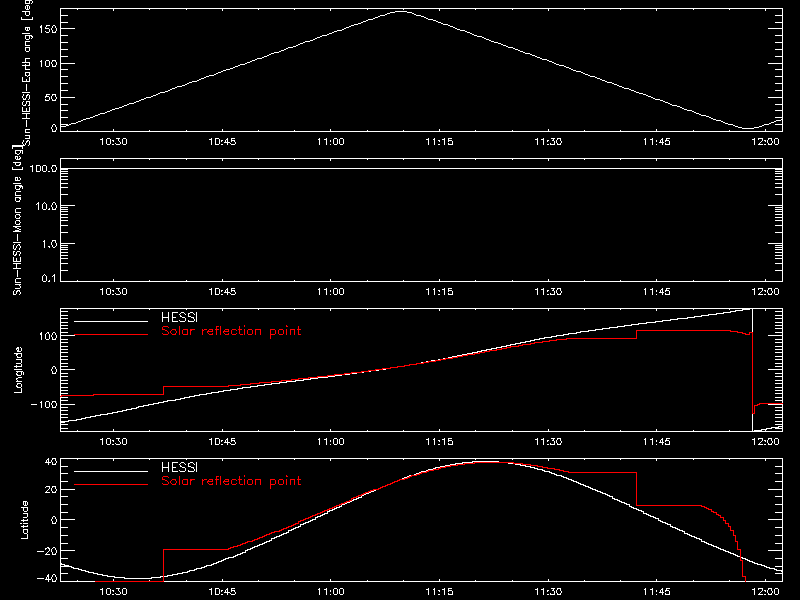800x600 pixels.
Task: Click the Sun-HESSI-Moon angle axis title
Action: 17,220
